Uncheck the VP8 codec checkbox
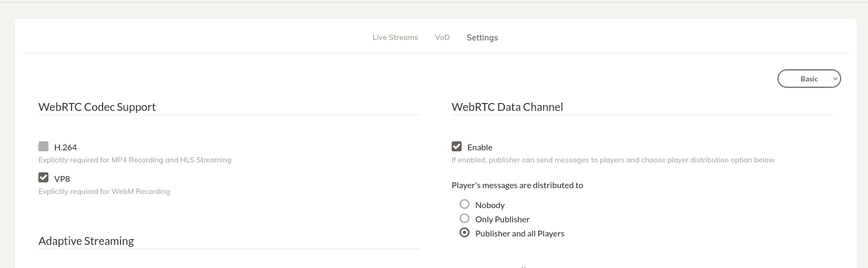 pyautogui.click(x=43, y=178)
